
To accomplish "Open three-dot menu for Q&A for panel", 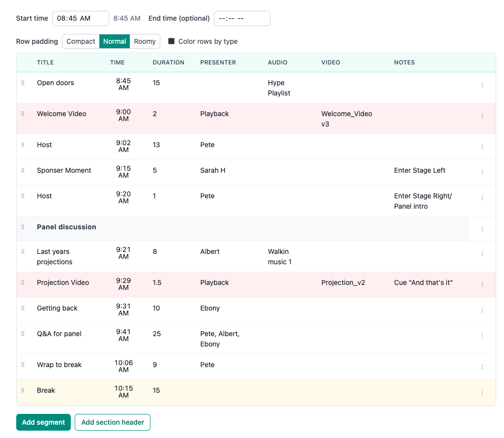I will point(482,336).
